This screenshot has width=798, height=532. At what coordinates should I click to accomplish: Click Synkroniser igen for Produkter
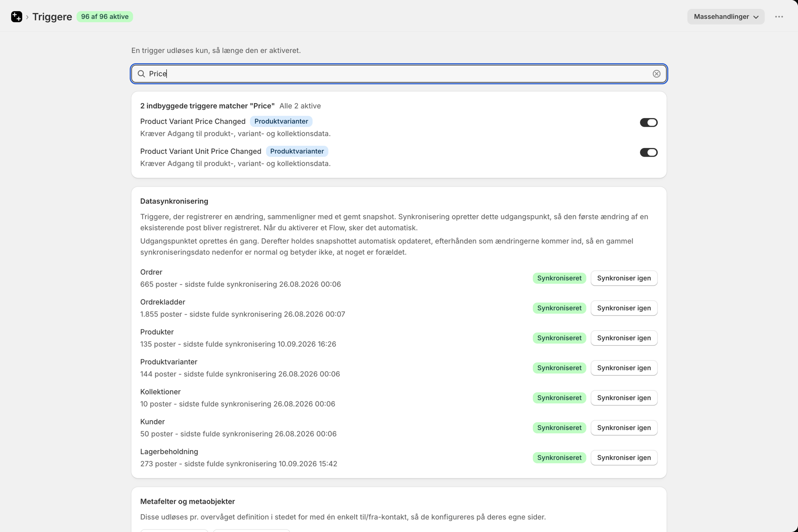pos(624,338)
